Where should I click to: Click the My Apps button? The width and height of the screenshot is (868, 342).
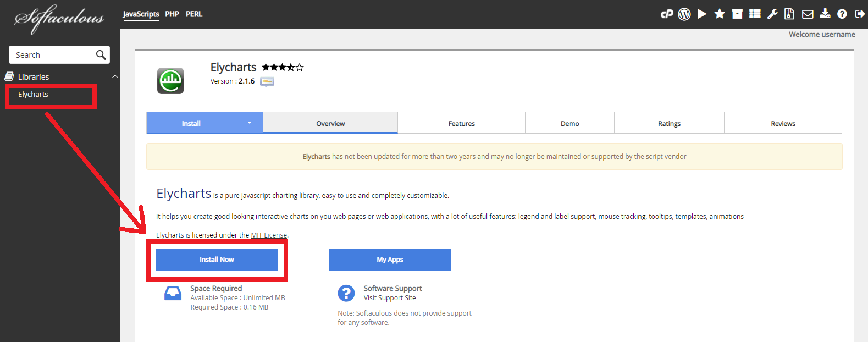(390, 260)
